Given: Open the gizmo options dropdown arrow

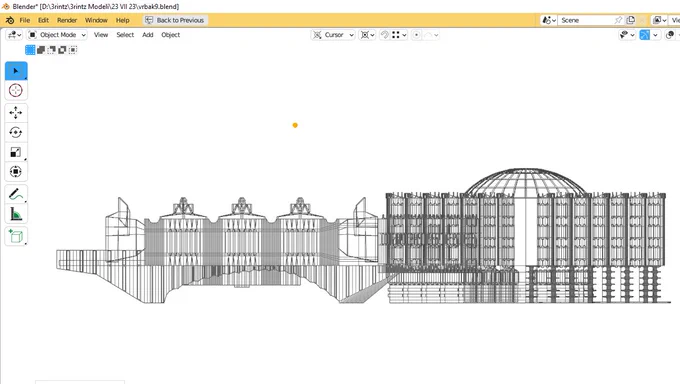Looking at the screenshot, I should coord(655,35).
